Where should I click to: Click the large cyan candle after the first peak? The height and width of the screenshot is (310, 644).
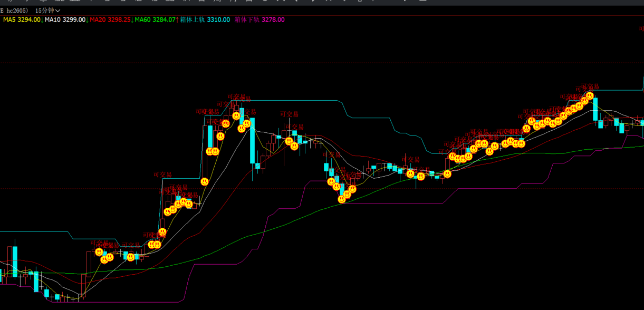[x=252, y=140]
